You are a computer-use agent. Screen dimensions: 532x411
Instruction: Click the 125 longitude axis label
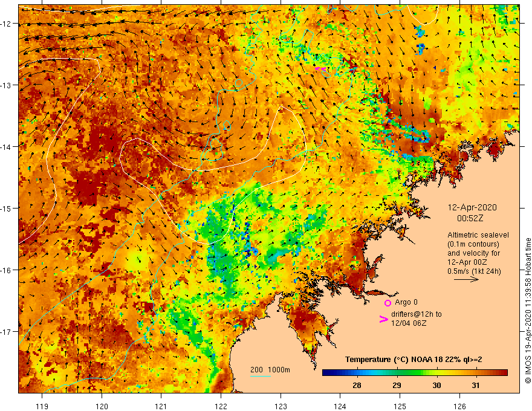coord(400,406)
